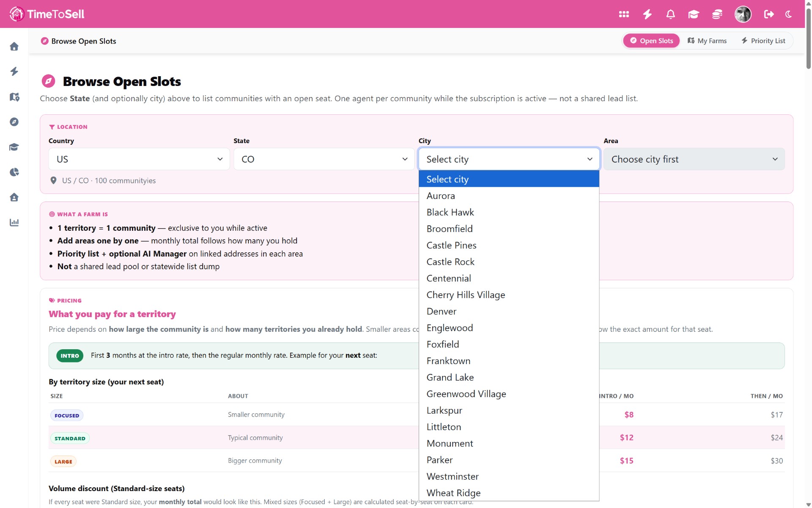812x508 pixels.
Task: Open the coins stack icon
Action: tap(717, 14)
